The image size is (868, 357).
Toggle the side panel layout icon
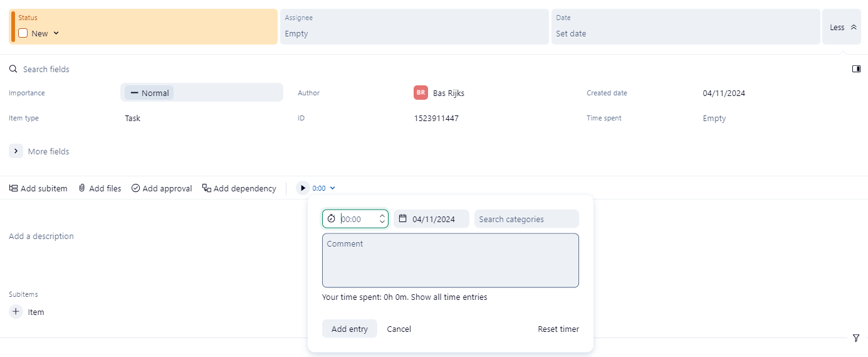click(856, 69)
